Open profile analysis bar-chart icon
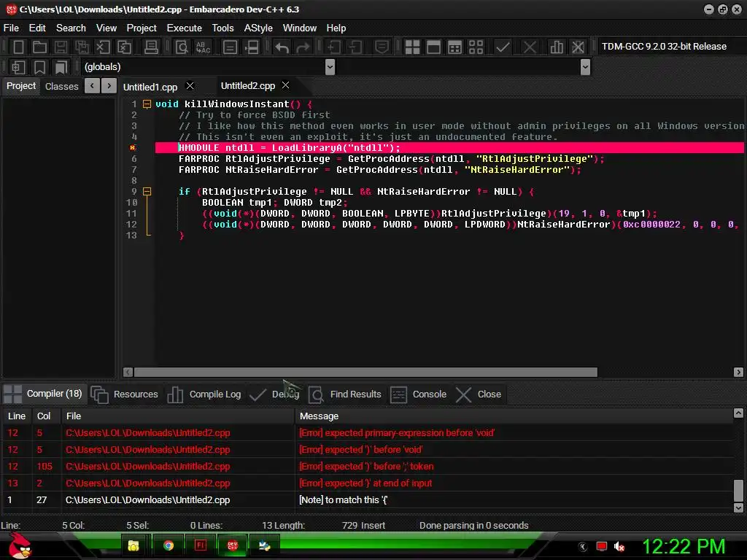The height and width of the screenshot is (560, 747). point(557,47)
